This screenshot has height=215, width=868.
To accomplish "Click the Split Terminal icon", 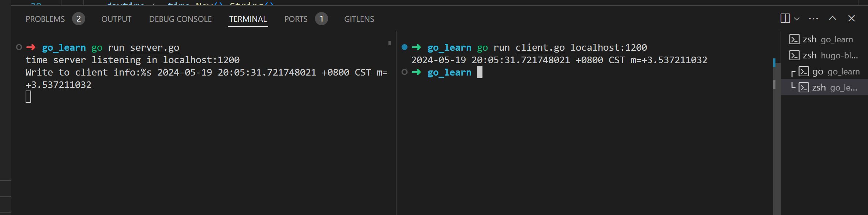I will tap(785, 19).
